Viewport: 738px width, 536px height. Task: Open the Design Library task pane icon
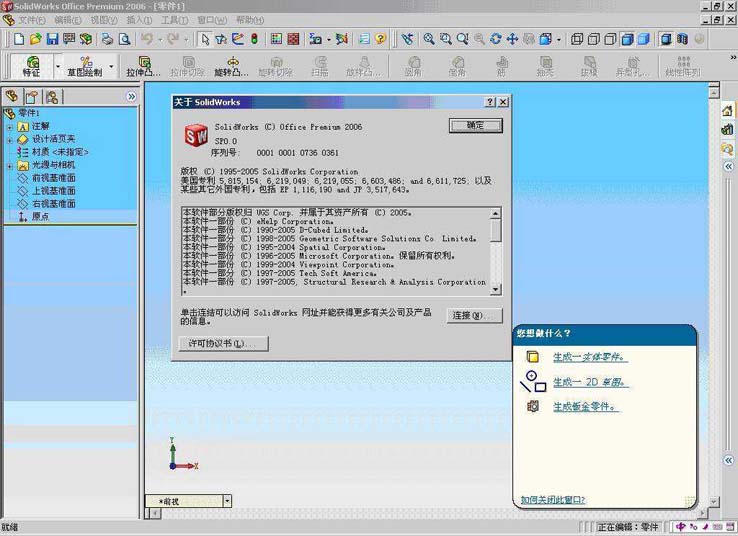point(728,129)
